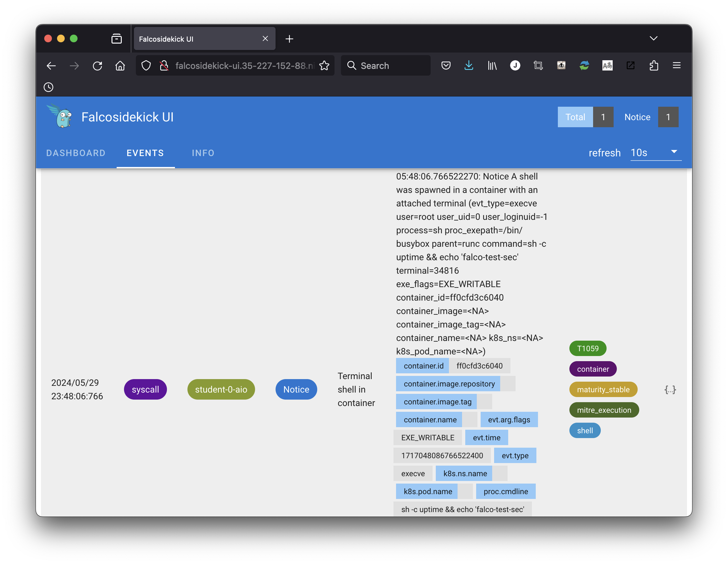728x564 pixels.
Task: Click the open-in-external-window extension icon
Action: click(x=630, y=66)
